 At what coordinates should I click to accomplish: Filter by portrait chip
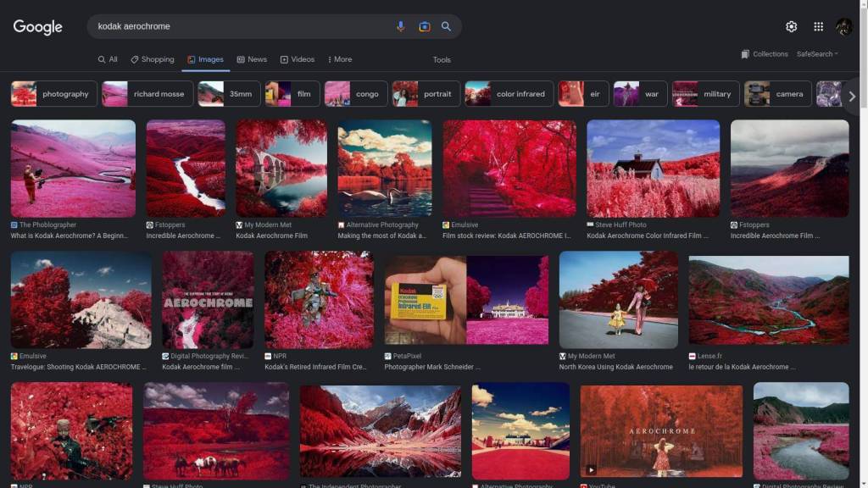tap(426, 94)
